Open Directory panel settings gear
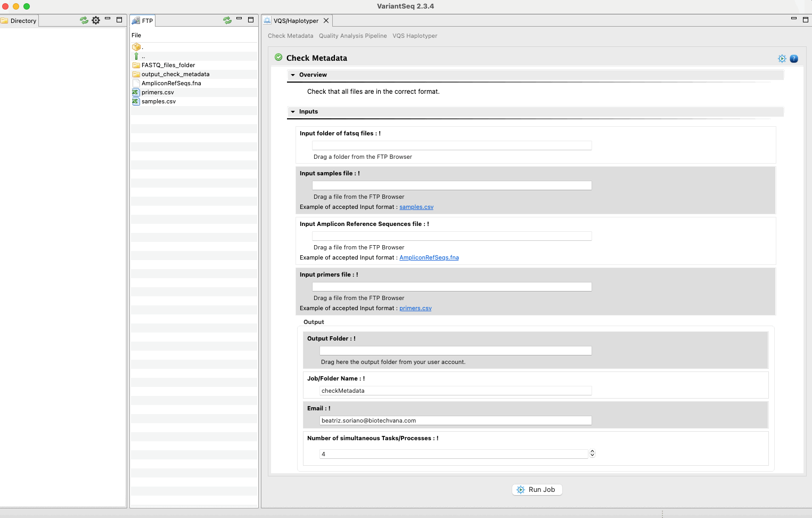812x518 pixels. click(x=96, y=20)
